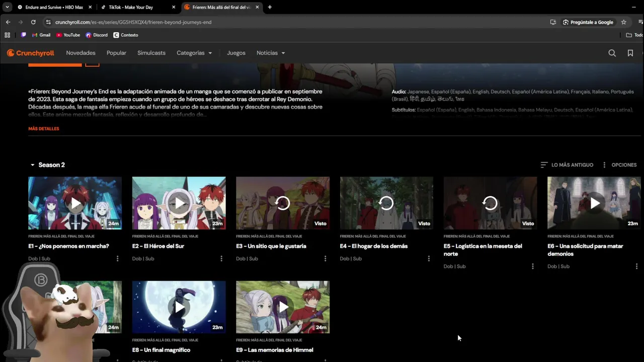Open the tab search dropdown arrow
This screenshot has width=644, height=362.
point(7,7)
